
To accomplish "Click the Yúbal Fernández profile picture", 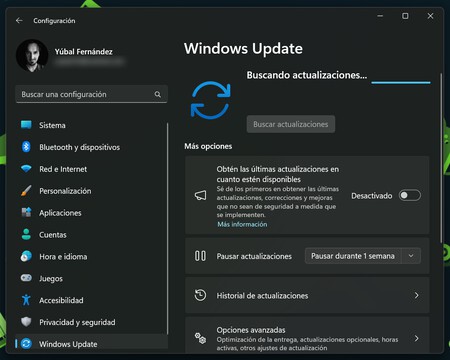I will [32, 56].
